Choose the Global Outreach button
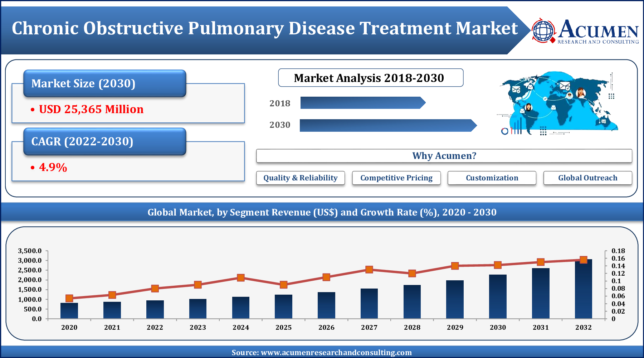 pyautogui.click(x=587, y=178)
